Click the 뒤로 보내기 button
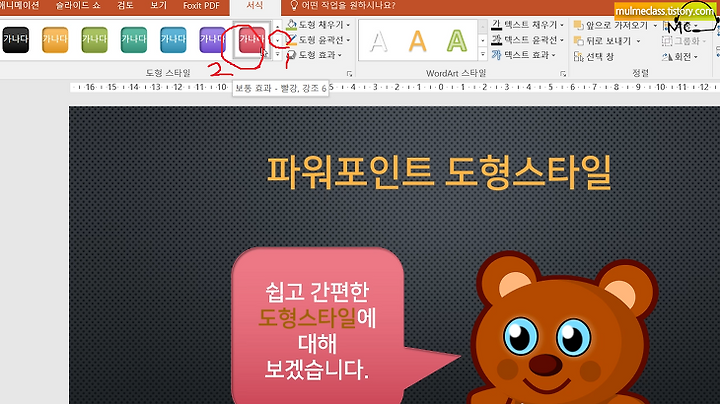720x404 pixels. point(602,41)
